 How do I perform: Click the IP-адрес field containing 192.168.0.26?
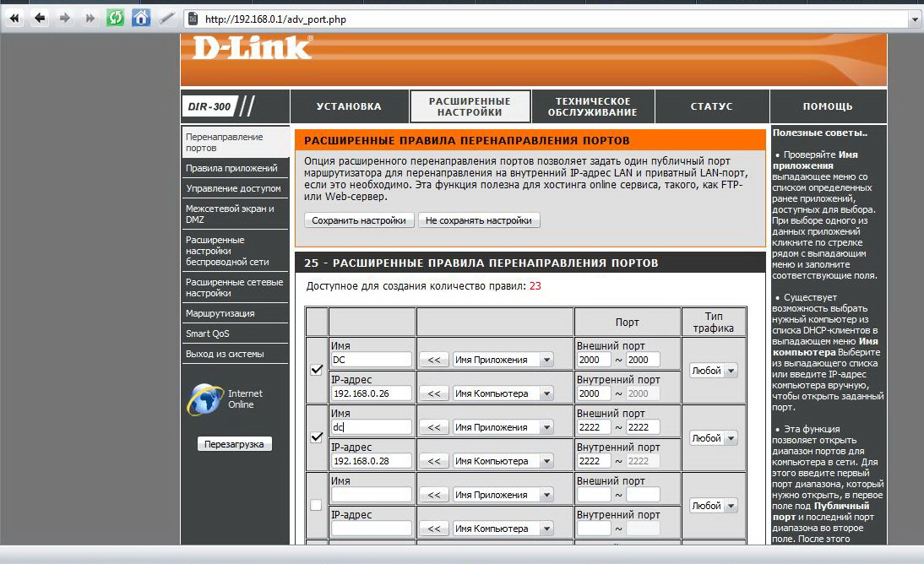tap(371, 393)
